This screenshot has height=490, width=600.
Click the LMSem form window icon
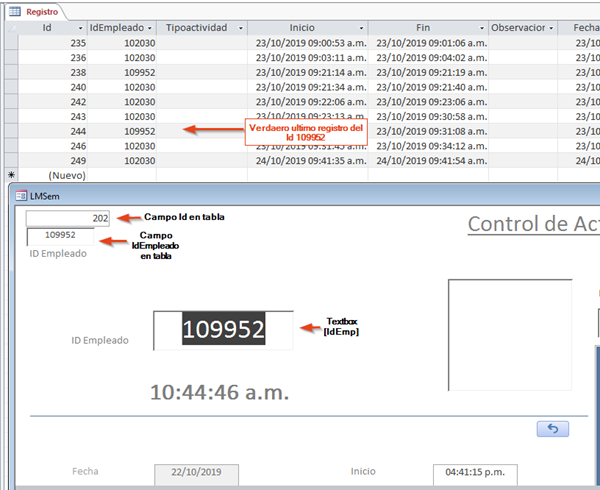21,195
